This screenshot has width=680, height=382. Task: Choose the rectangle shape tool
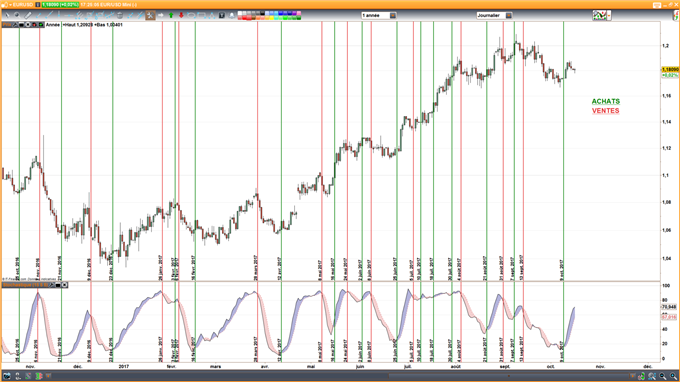(x=202, y=15)
